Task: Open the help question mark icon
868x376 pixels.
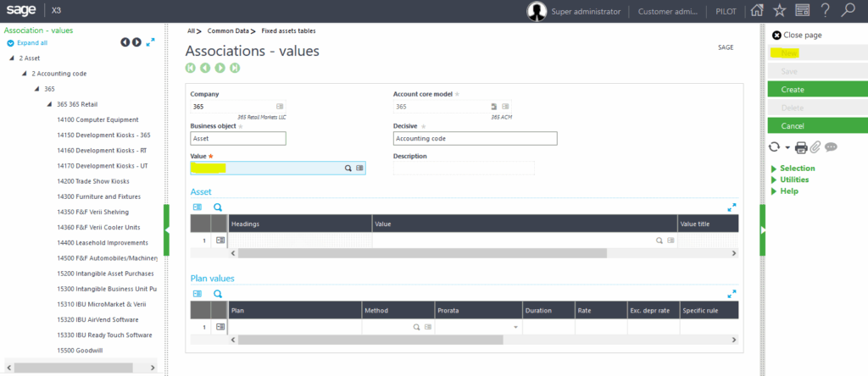Action: [825, 11]
